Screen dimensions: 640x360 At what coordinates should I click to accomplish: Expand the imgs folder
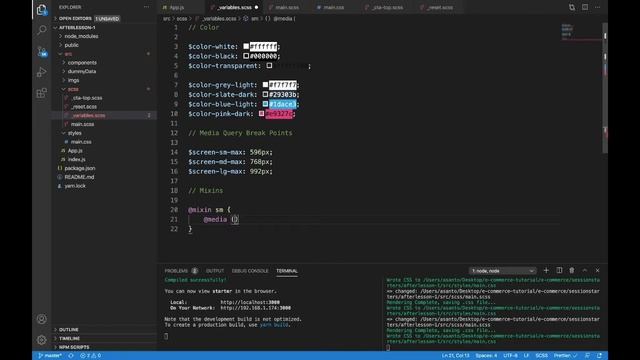coord(73,80)
